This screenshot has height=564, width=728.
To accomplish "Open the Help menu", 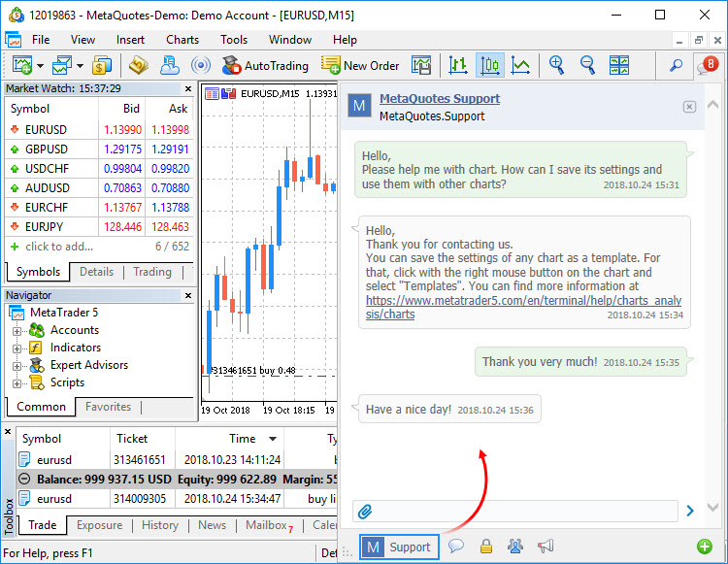I will pos(345,40).
